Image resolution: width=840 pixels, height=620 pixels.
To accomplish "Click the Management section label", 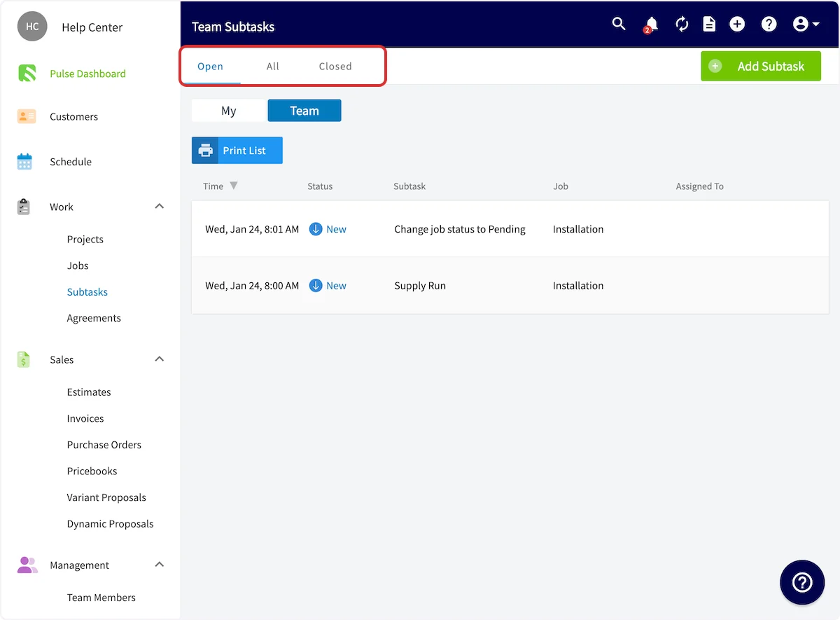I will point(79,565).
